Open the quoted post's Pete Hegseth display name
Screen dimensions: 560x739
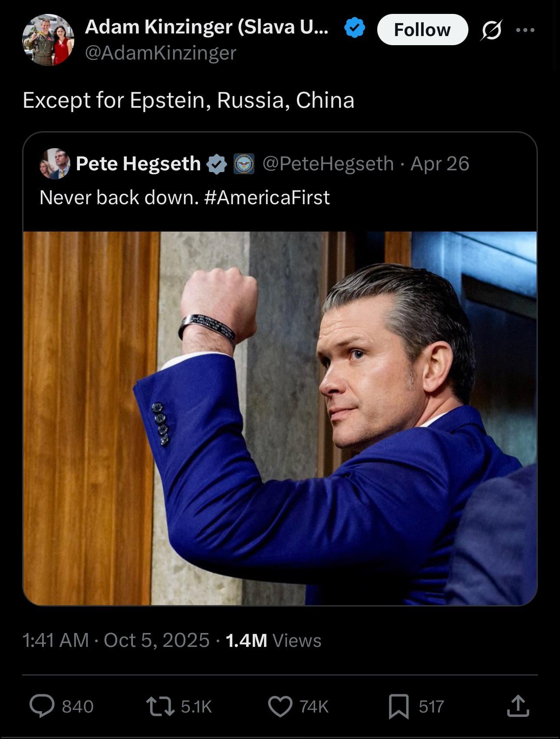138,164
